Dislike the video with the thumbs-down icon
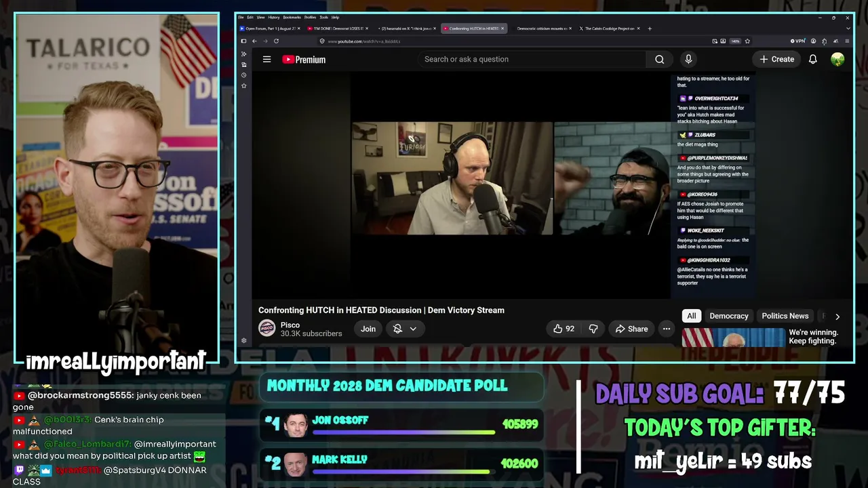The image size is (868, 488). (593, 329)
